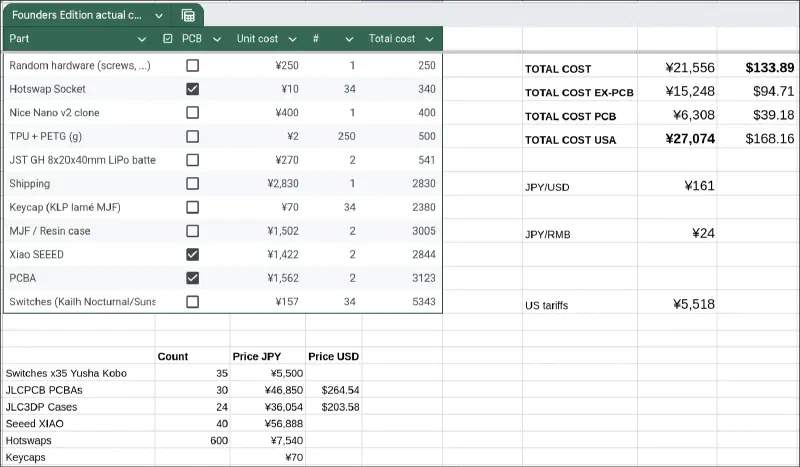The width and height of the screenshot is (800, 467).
Task: Select the 'TOTAL COST EX-PCB' label
Action: point(579,92)
